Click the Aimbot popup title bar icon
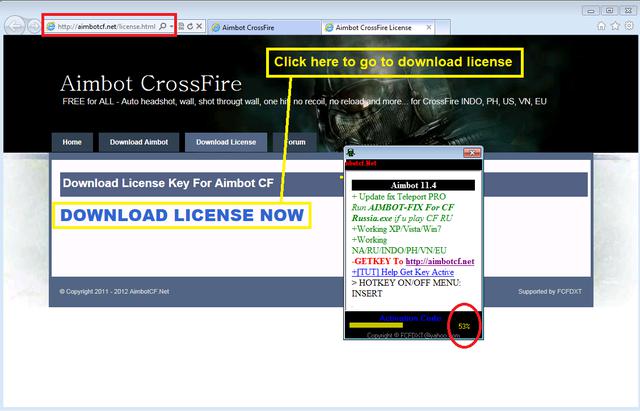The width and height of the screenshot is (640, 411). pyautogui.click(x=351, y=153)
